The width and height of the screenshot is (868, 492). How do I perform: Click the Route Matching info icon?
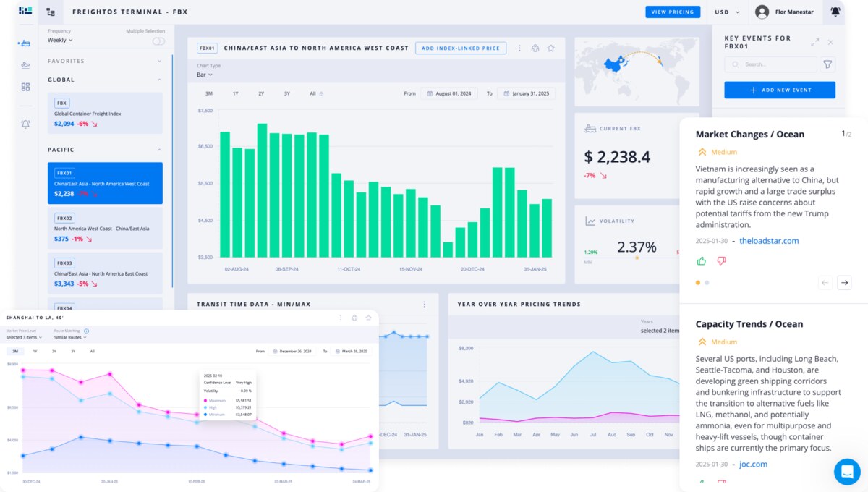tap(86, 331)
